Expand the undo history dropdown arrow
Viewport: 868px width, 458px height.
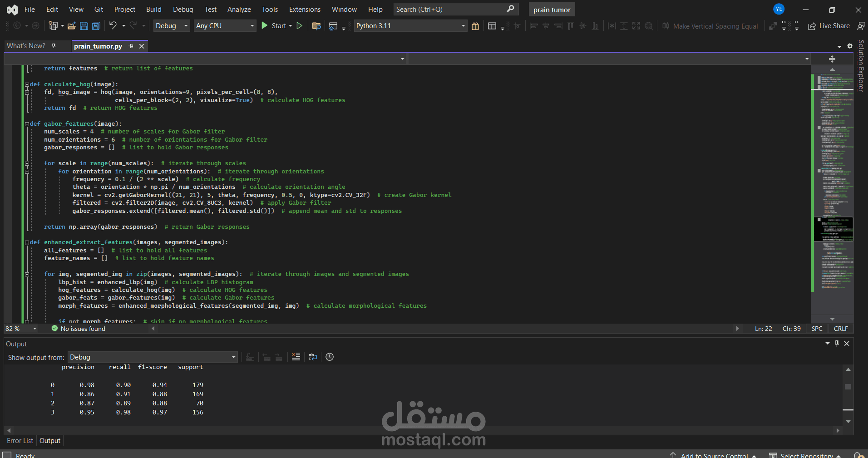click(x=123, y=26)
